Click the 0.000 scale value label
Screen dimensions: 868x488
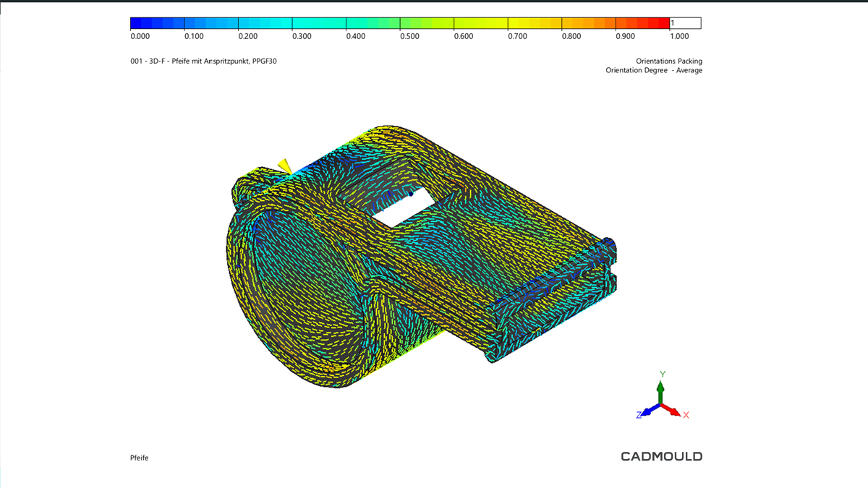tap(140, 36)
